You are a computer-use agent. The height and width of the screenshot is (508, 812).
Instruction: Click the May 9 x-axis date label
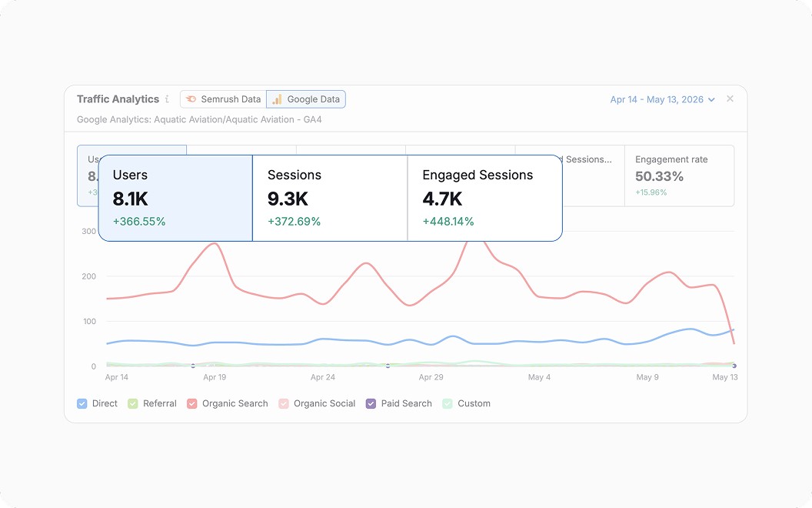pos(647,377)
